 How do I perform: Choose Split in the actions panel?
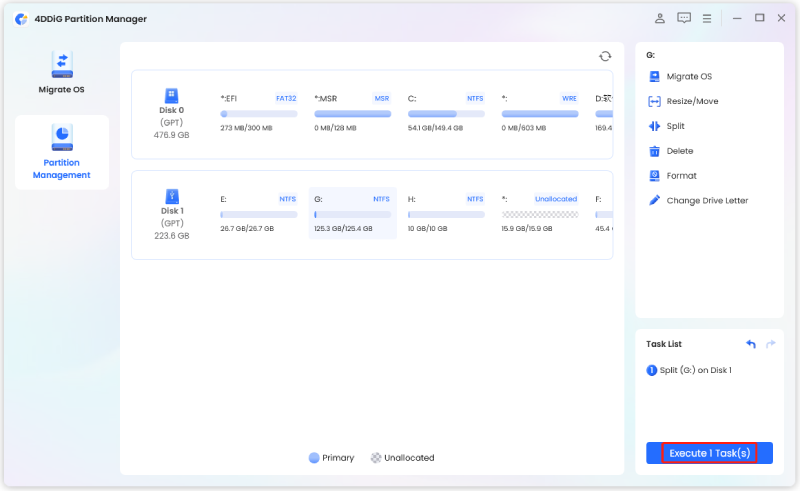click(666, 126)
